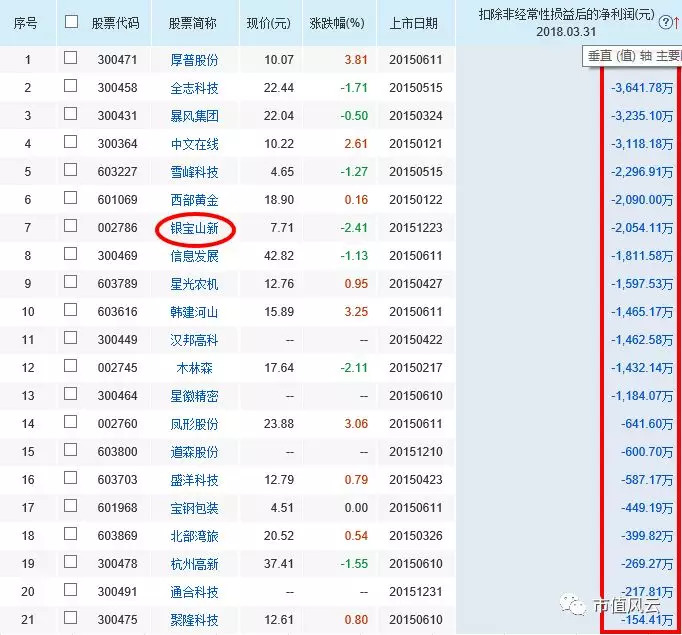The height and width of the screenshot is (635, 682).
Task: Open the 全志科技 stock link
Action: [194, 88]
